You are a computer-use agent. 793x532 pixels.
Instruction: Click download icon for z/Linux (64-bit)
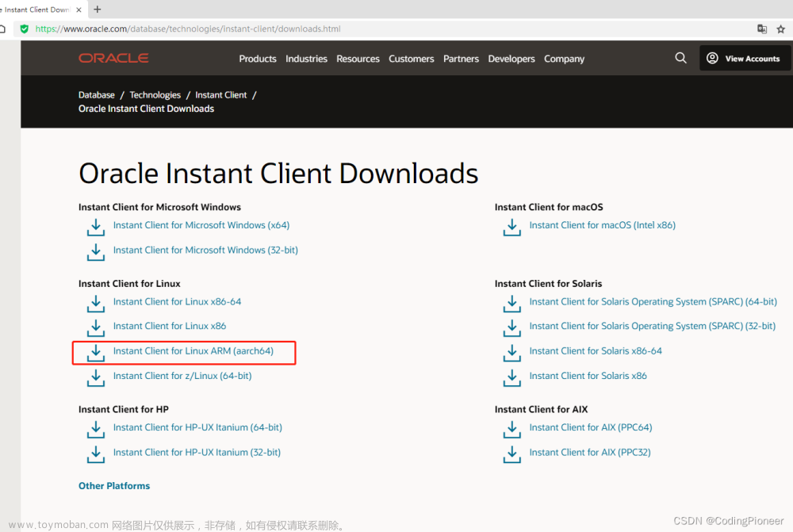tap(96, 377)
